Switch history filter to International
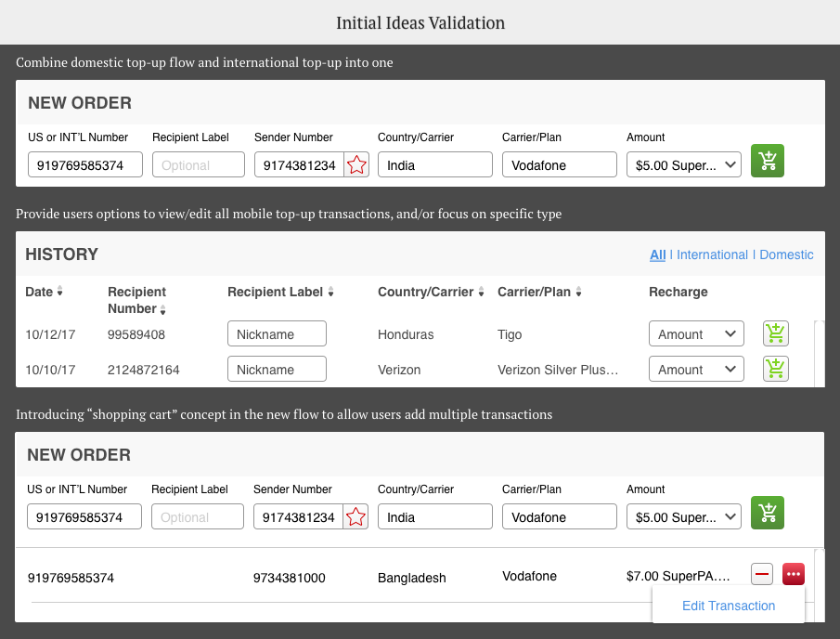 [712, 254]
